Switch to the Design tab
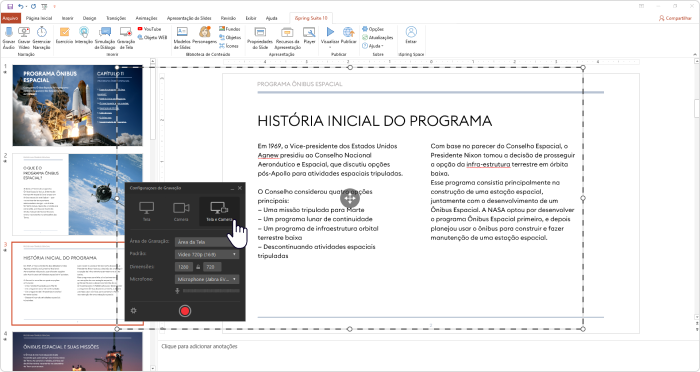 tap(89, 18)
